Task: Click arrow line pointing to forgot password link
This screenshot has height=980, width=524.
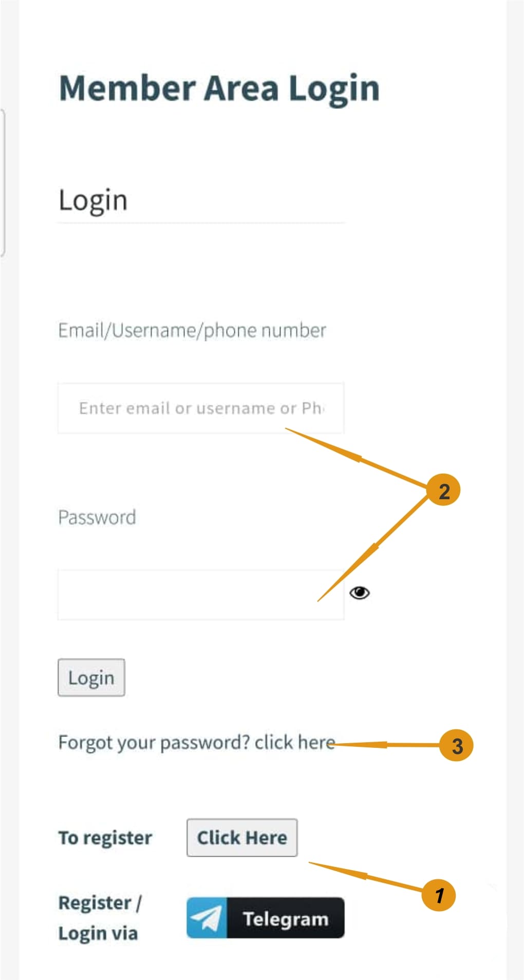Action: 385,744
